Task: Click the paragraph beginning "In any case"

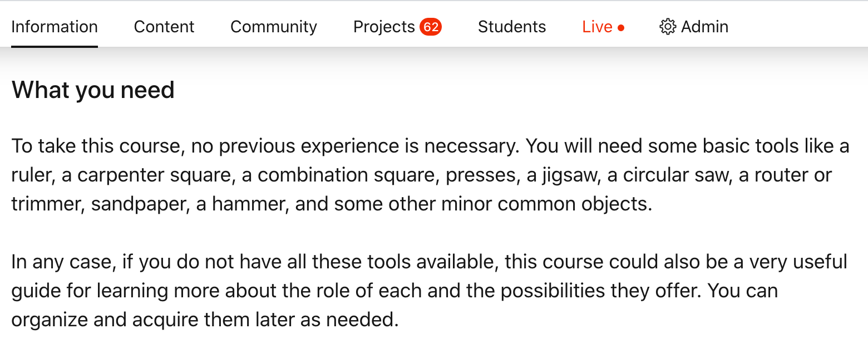Action: click(429, 291)
